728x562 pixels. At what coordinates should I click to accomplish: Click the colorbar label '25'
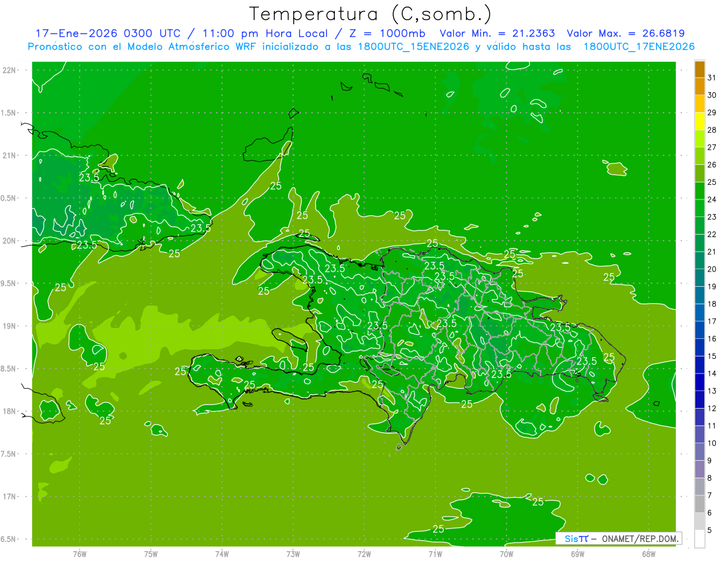[712, 182]
